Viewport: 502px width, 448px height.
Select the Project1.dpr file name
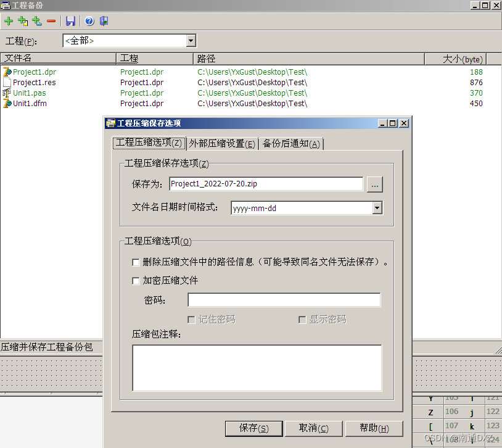(x=35, y=72)
